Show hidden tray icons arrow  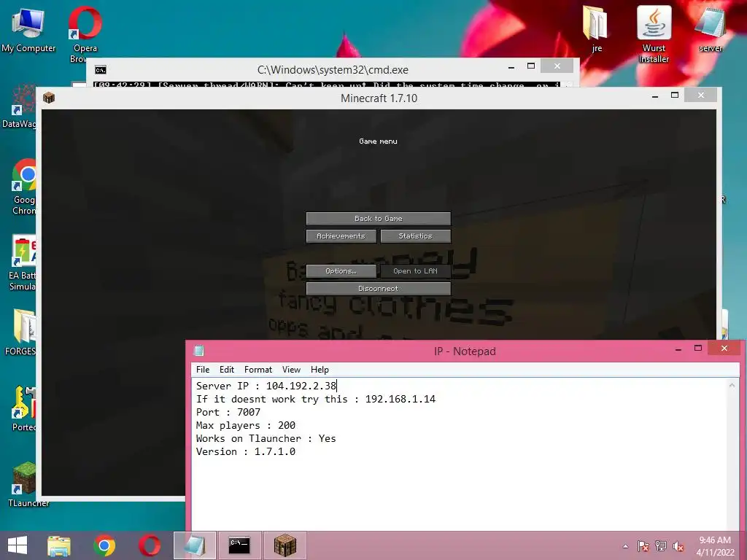coord(625,546)
